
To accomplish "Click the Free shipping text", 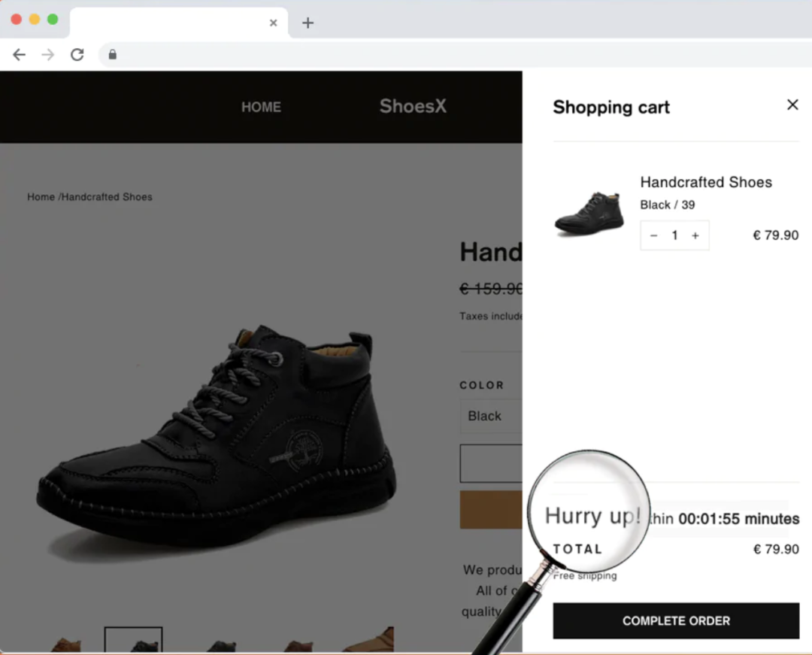I will (585, 576).
